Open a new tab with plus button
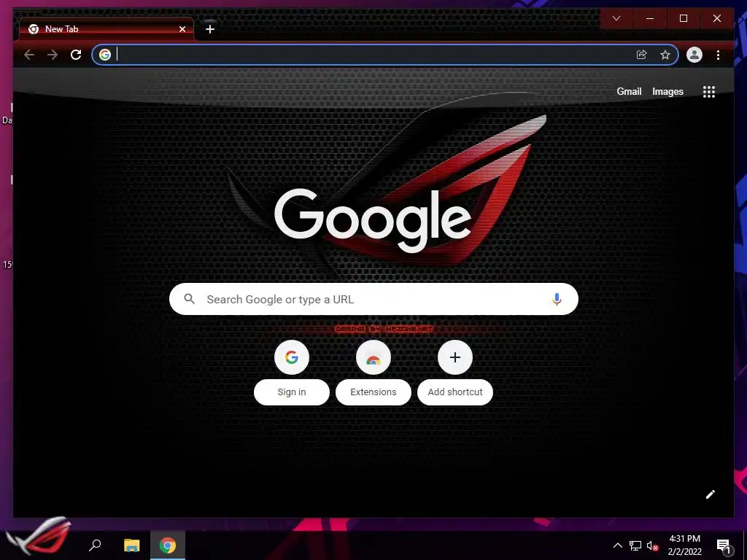Viewport: 747px width, 560px height. (x=210, y=29)
